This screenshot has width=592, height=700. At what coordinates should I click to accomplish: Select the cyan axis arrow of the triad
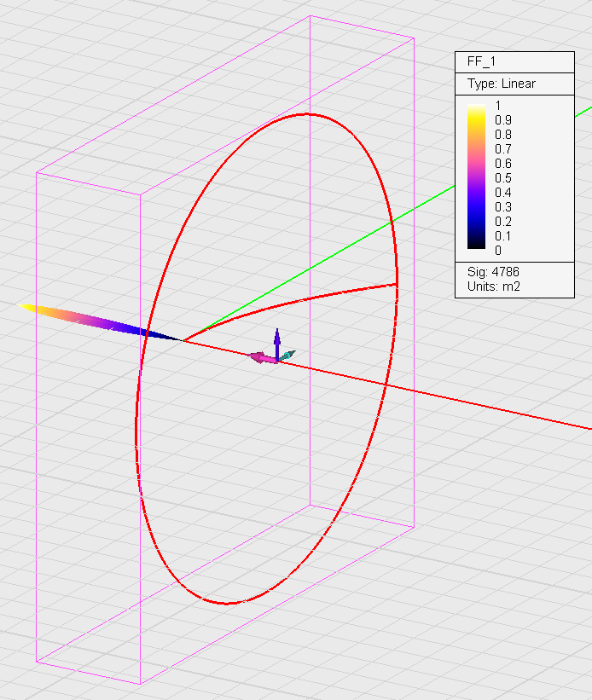point(289,354)
